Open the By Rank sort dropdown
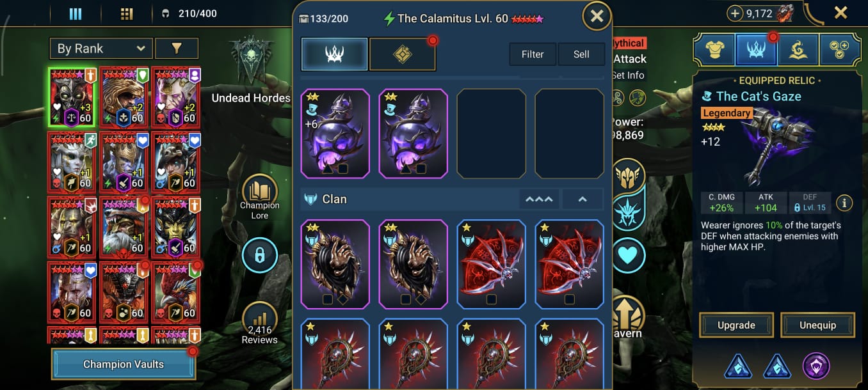This screenshot has height=390, width=868. click(101, 49)
